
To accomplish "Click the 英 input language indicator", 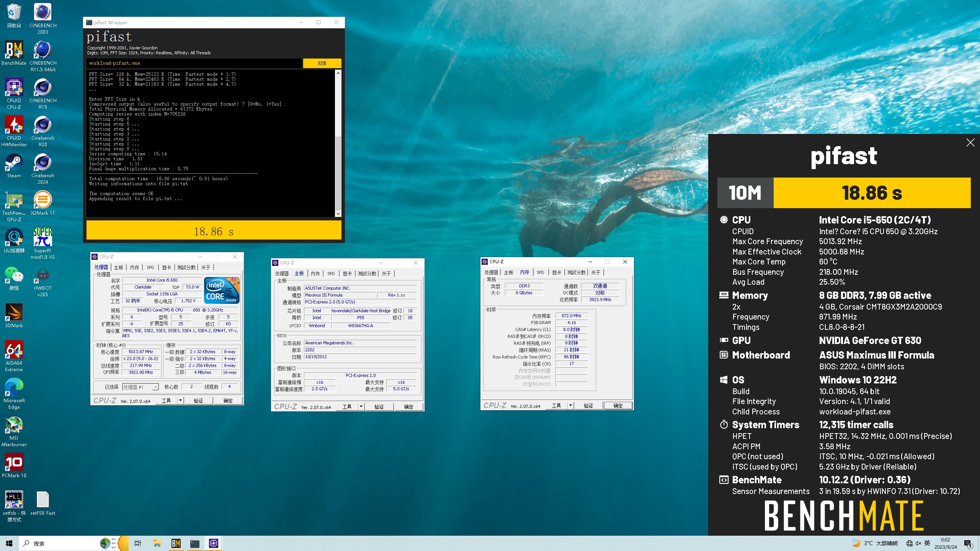I will [927, 543].
